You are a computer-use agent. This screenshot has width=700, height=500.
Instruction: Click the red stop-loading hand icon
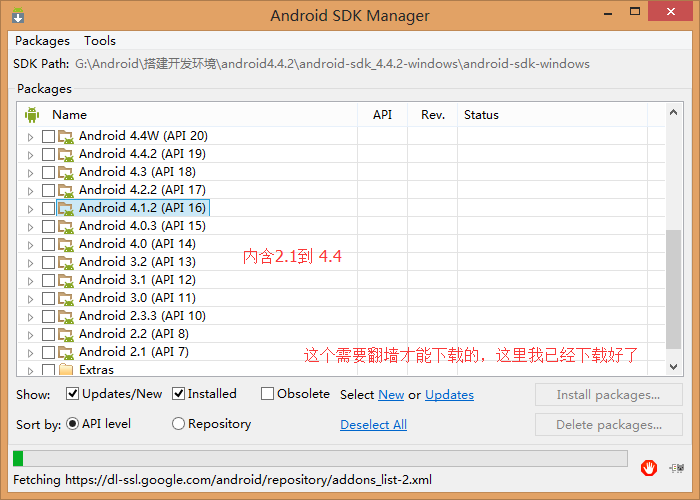[x=649, y=468]
